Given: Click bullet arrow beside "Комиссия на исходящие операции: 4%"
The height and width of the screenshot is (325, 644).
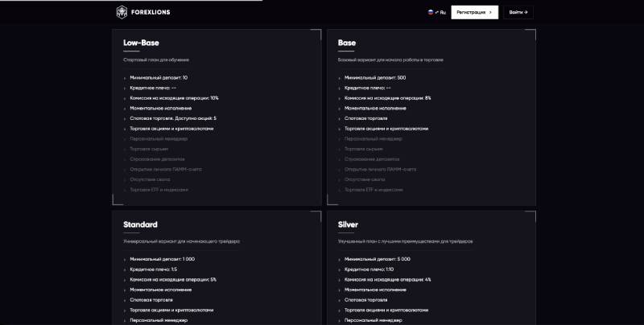Looking at the screenshot, I should (x=339, y=280).
